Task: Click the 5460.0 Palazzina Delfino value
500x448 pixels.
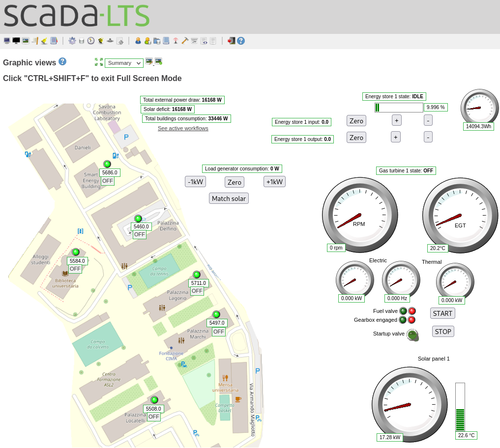Action: click(141, 226)
